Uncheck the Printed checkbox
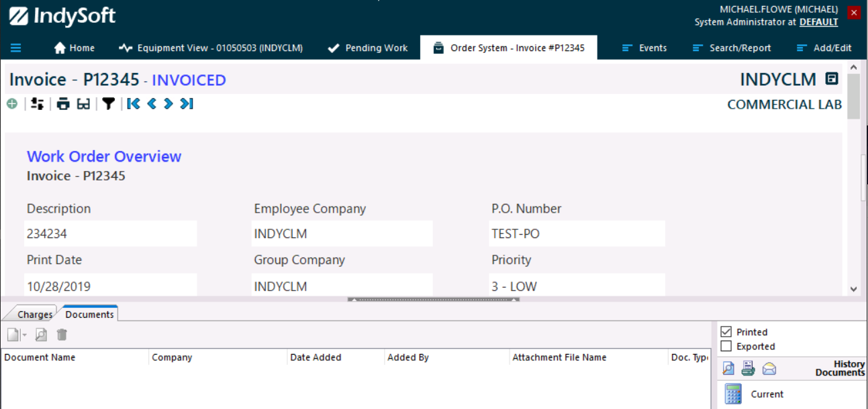Image resolution: width=868 pixels, height=409 pixels. pyautogui.click(x=726, y=332)
